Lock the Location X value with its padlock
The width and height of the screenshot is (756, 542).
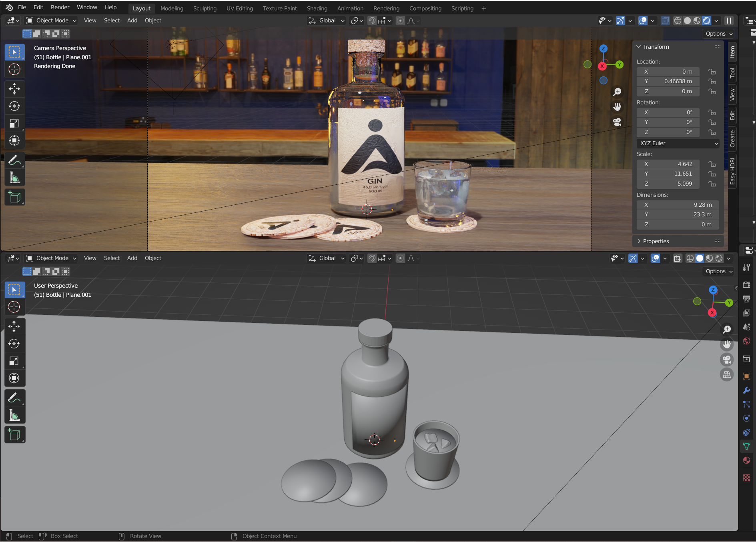point(712,72)
